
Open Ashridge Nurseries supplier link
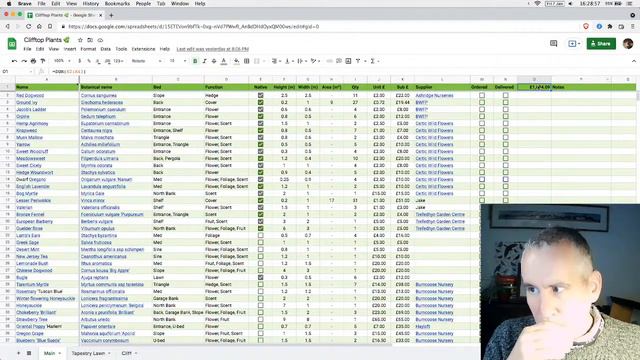434,96
